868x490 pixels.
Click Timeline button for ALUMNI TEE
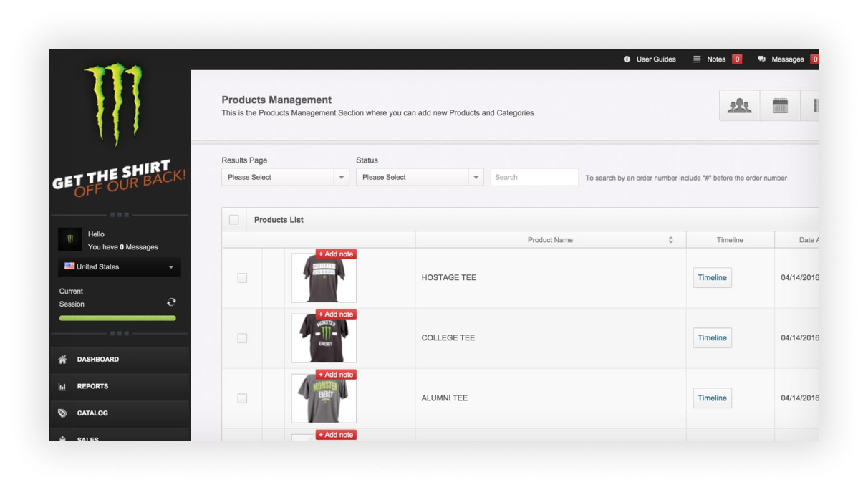(712, 398)
